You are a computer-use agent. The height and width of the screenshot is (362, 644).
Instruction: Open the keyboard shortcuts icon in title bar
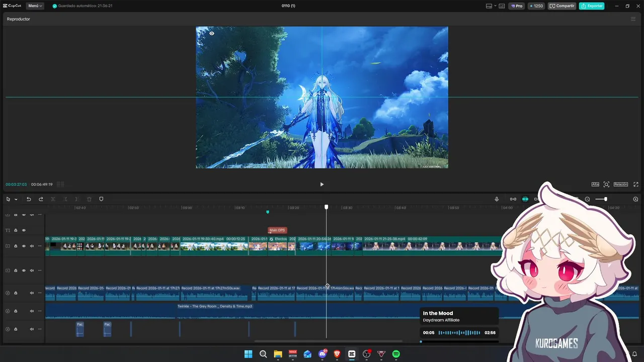pyautogui.click(x=502, y=6)
